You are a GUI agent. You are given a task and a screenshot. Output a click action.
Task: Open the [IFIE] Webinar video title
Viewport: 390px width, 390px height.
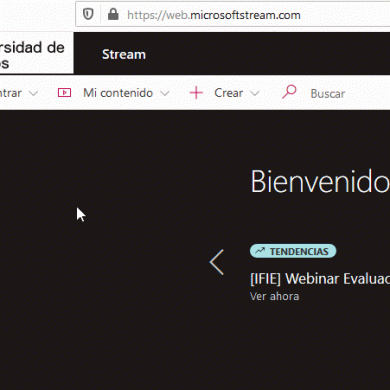click(320, 279)
